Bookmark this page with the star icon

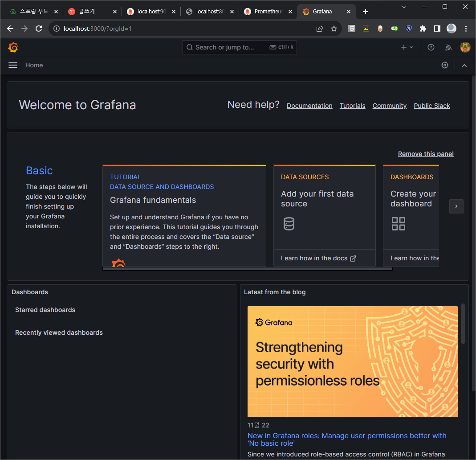click(334, 29)
